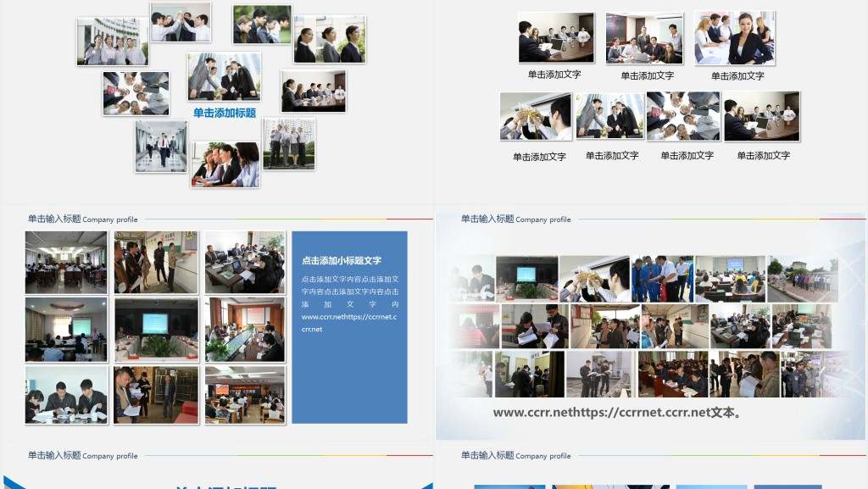Select toasting glasses photo in top-right slide
The width and height of the screenshot is (868, 489).
click(x=536, y=116)
